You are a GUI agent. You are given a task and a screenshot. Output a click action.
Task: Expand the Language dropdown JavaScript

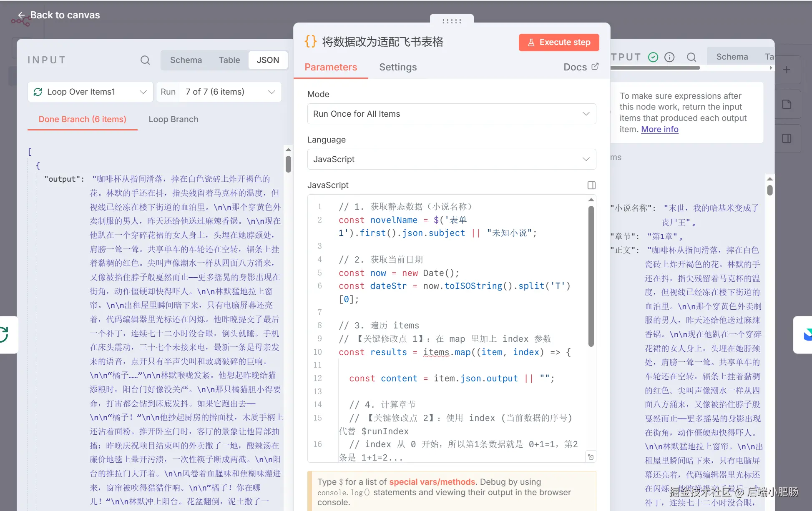[451, 159]
